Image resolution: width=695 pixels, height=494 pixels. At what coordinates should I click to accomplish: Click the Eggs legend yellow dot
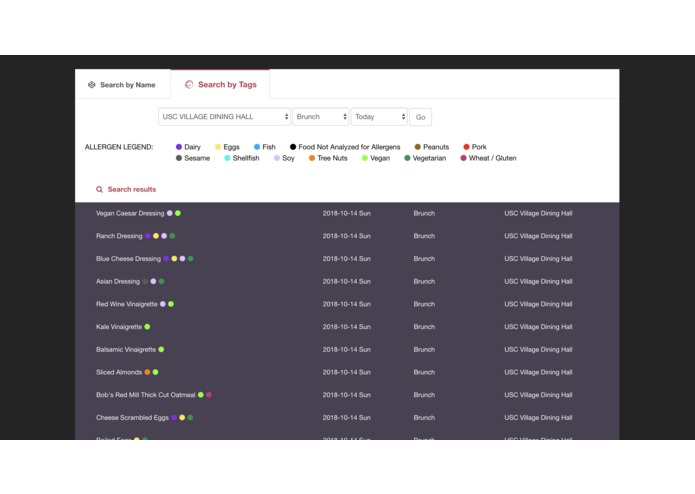(x=218, y=147)
